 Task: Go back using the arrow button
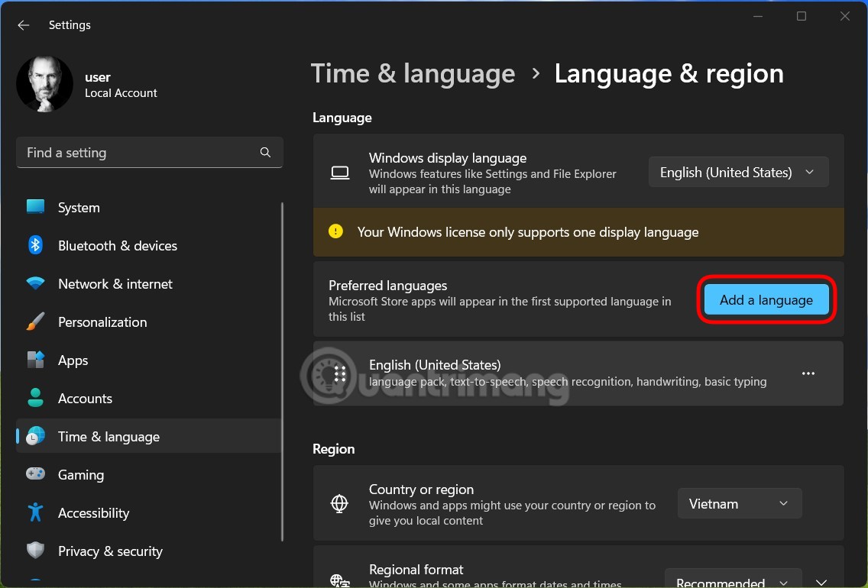coord(23,24)
